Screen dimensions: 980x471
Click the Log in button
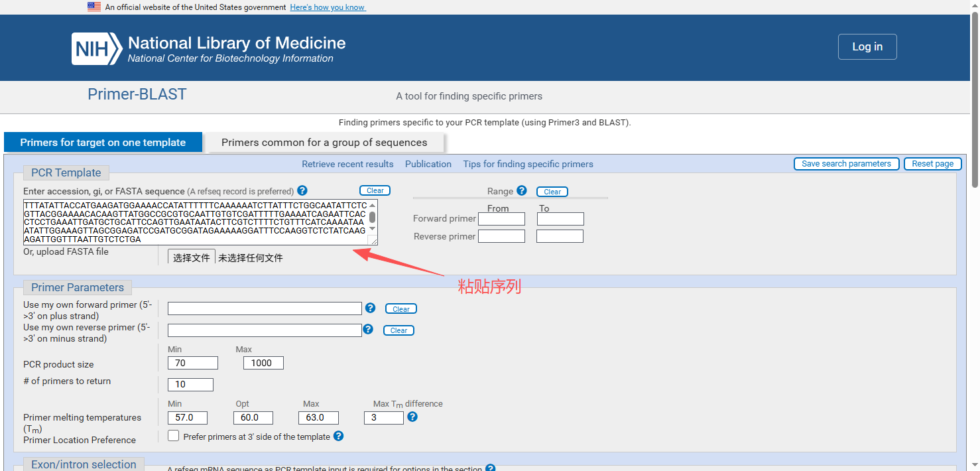point(867,46)
